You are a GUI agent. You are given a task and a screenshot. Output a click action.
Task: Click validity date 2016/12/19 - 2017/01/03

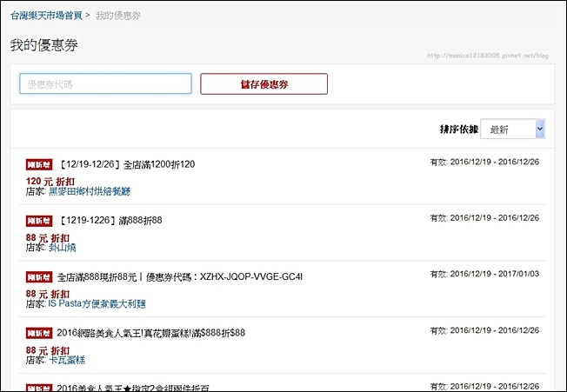click(x=484, y=274)
